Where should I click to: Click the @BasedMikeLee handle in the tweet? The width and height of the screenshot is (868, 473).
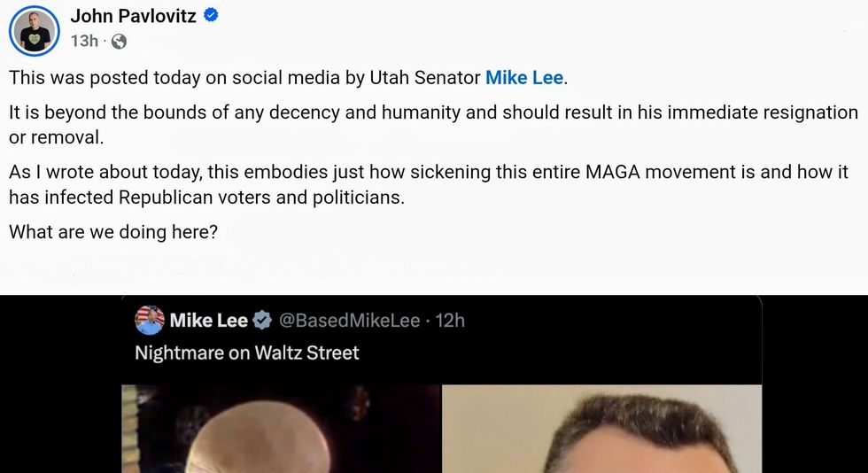click(x=350, y=320)
